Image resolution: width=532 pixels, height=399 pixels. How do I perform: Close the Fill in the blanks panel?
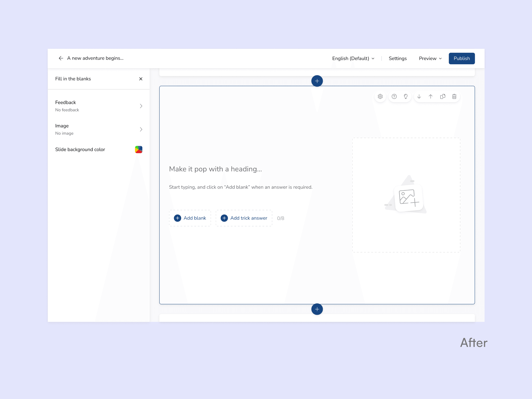[141, 79]
